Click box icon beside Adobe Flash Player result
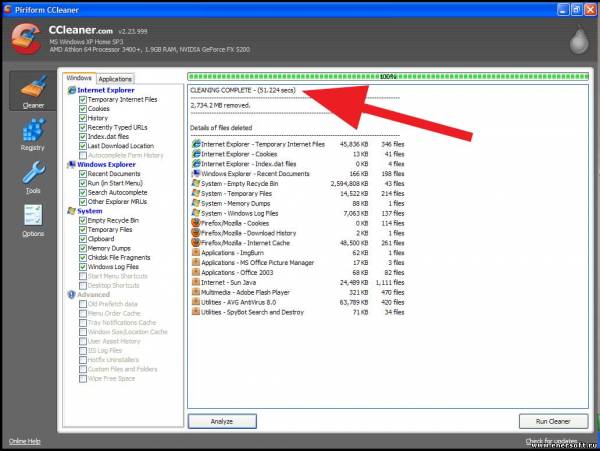600x451 pixels. 196,292
